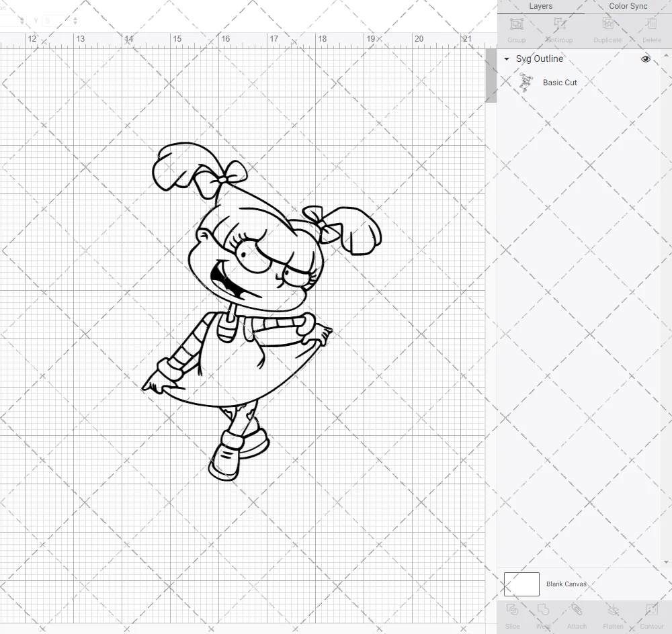Switch to the Color Sync tab

coord(628,6)
